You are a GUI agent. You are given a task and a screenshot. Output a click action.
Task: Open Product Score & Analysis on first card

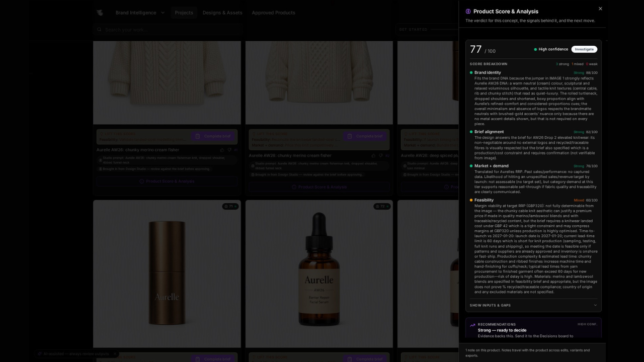[167, 181]
